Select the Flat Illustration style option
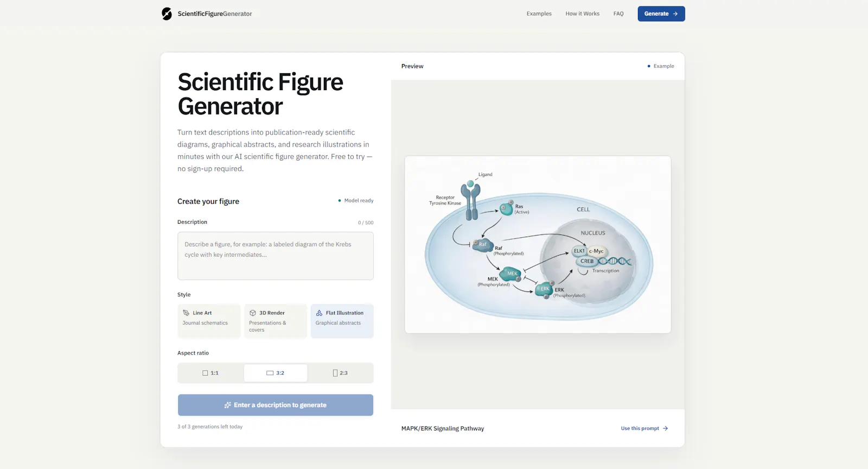 click(x=342, y=321)
